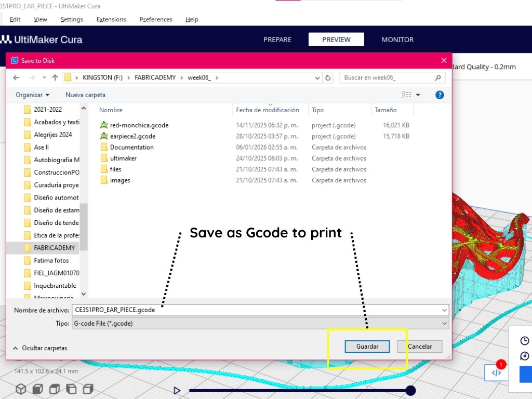Click the Guardar button
The height and width of the screenshot is (399, 532).
click(367, 347)
